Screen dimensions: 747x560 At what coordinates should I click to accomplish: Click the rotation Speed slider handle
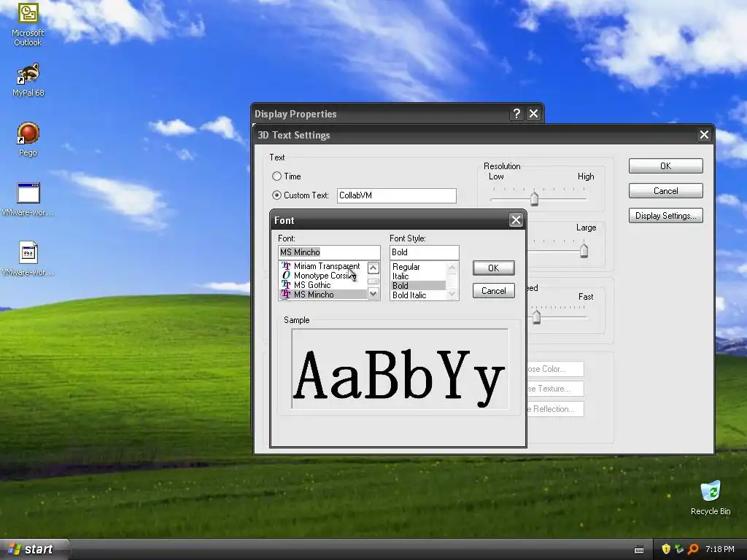536,316
